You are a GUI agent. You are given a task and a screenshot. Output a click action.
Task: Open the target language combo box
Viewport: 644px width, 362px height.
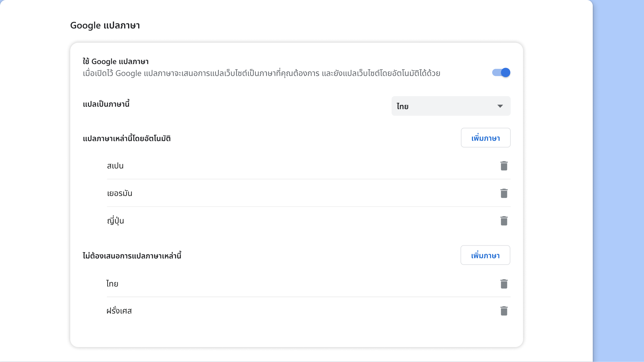(451, 106)
